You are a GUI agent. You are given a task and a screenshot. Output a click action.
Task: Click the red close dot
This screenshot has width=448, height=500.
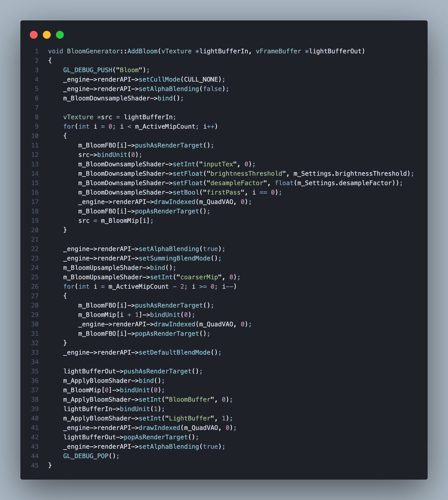pos(34,35)
